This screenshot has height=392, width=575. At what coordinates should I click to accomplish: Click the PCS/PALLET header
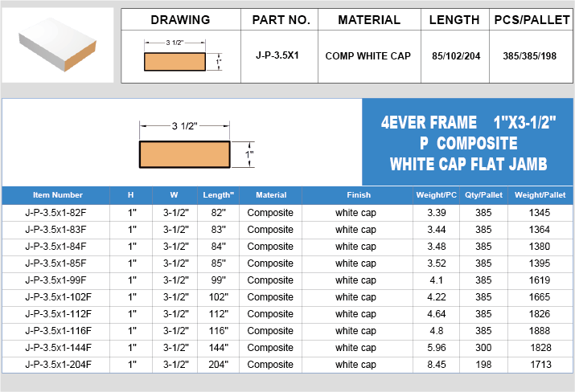pyautogui.click(x=532, y=20)
